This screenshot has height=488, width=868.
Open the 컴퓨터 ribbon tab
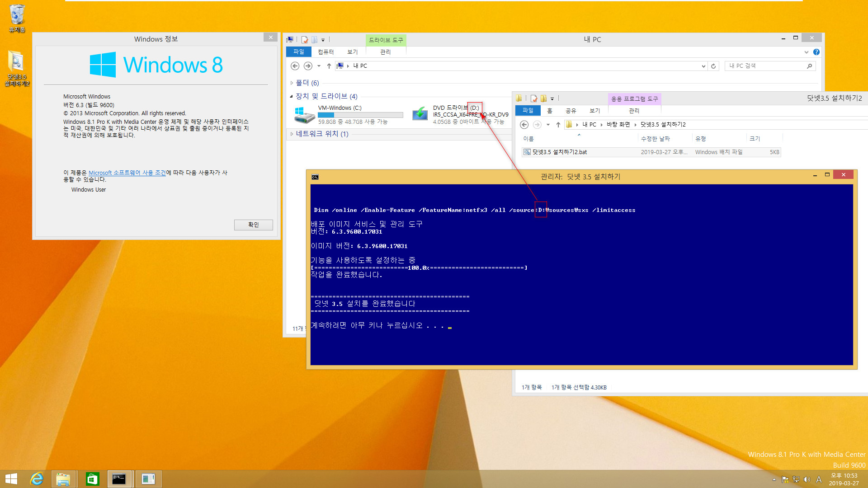click(325, 52)
